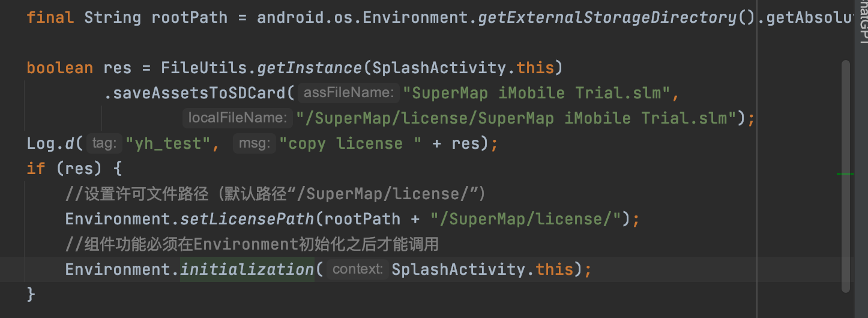Click the 'assFileName:' parameter hint
868x318 pixels.
coord(349,93)
